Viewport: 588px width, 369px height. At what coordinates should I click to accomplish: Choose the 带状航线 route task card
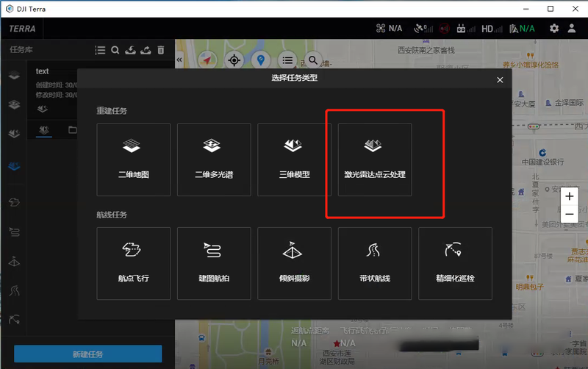[x=375, y=263]
